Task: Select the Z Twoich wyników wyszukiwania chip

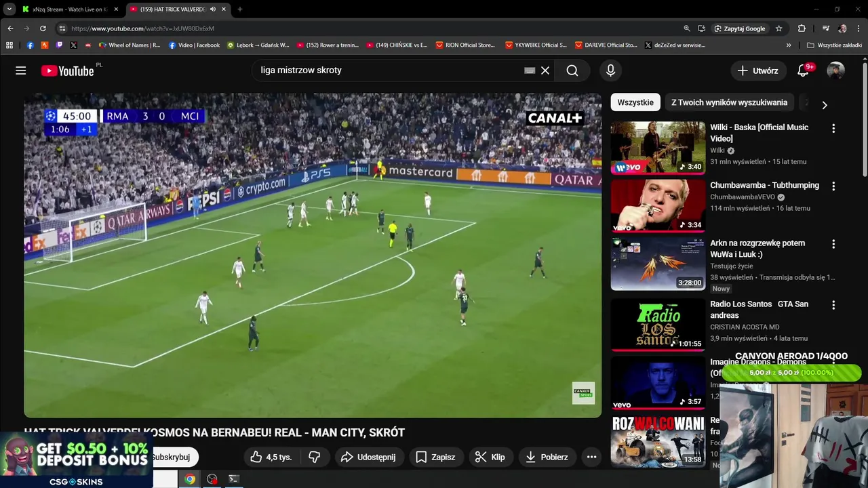Action: (x=729, y=102)
